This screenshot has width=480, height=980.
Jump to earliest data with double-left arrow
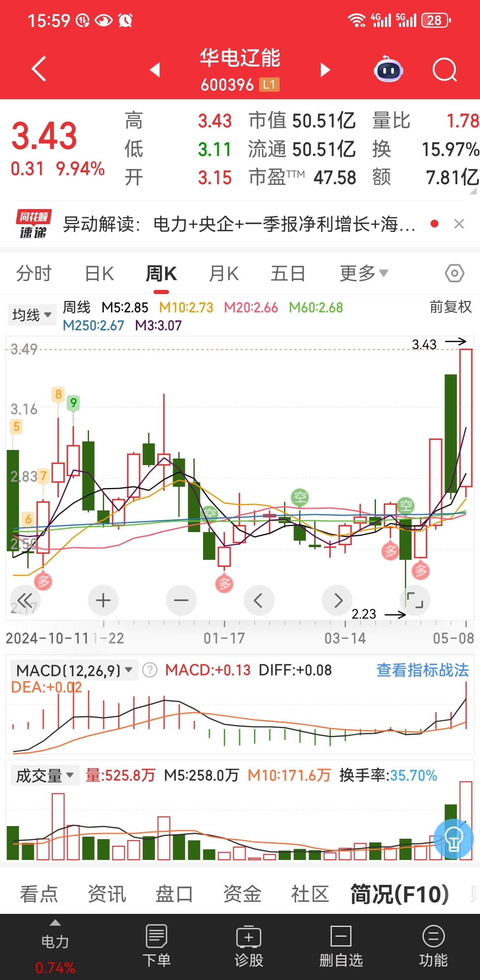coord(25,600)
